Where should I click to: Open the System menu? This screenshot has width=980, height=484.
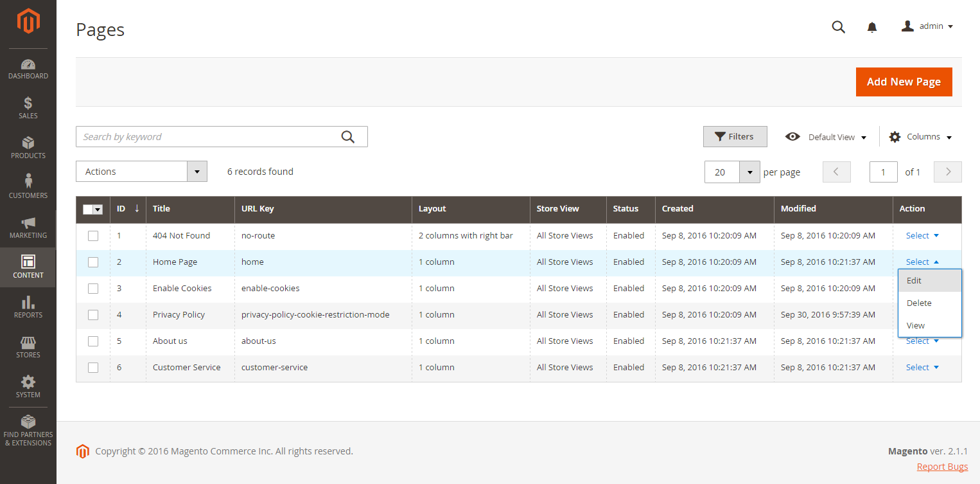pos(28,388)
